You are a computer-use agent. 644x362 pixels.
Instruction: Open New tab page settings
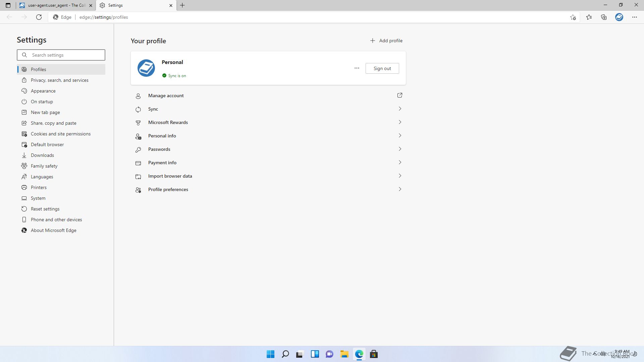tap(61, 112)
